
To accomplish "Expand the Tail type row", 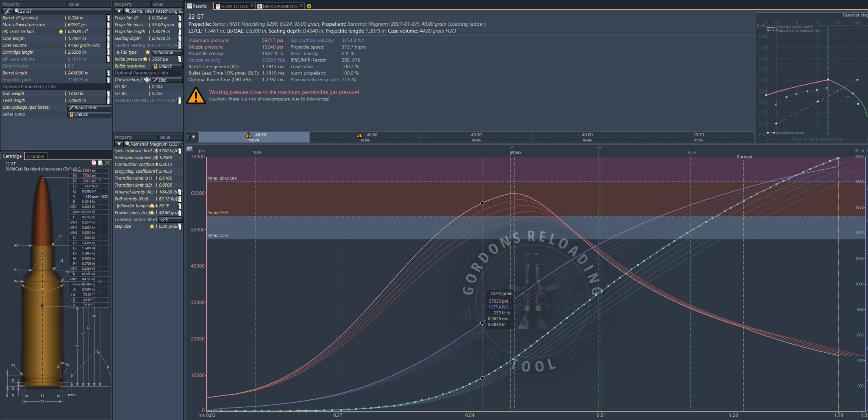I will (x=118, y=52).
